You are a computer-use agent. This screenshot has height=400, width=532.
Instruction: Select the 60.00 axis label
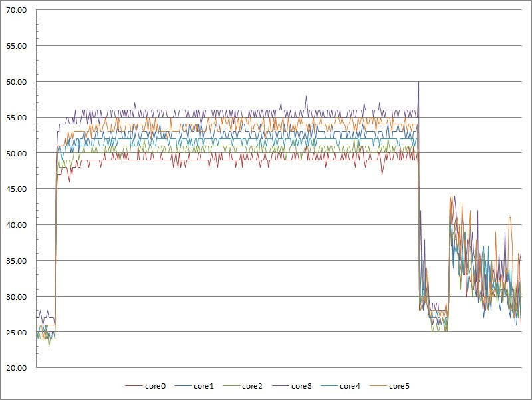pos(16,82)
